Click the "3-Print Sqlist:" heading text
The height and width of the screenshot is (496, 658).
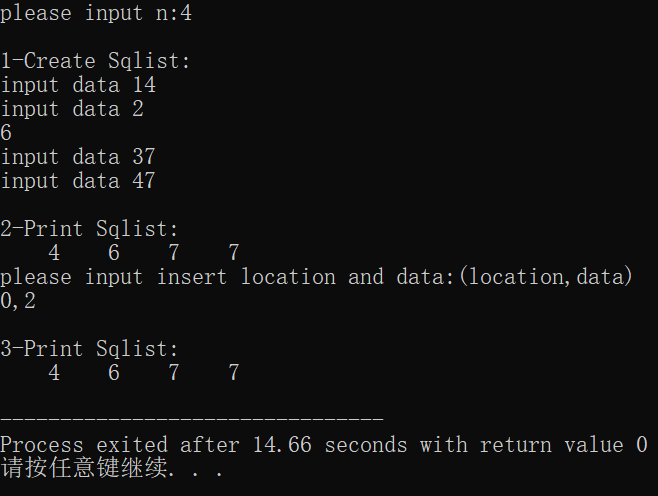point(90,349)
